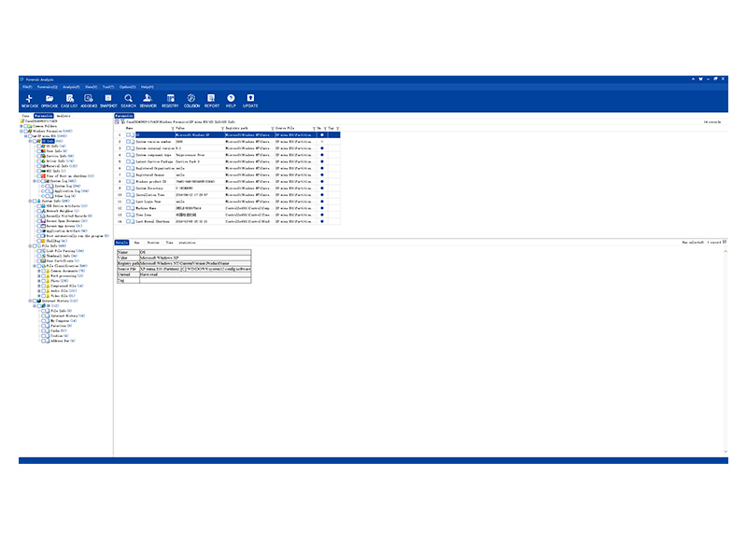Switch to the Hex tab in details pane
This screenshot has width=747, height=560.
pos(136,243)
